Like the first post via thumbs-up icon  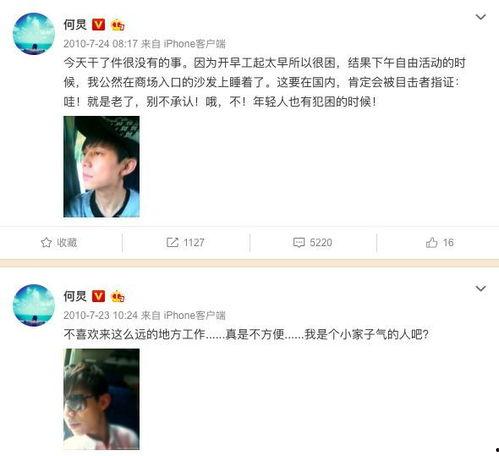pyautogui.click(x=431, y=242)
